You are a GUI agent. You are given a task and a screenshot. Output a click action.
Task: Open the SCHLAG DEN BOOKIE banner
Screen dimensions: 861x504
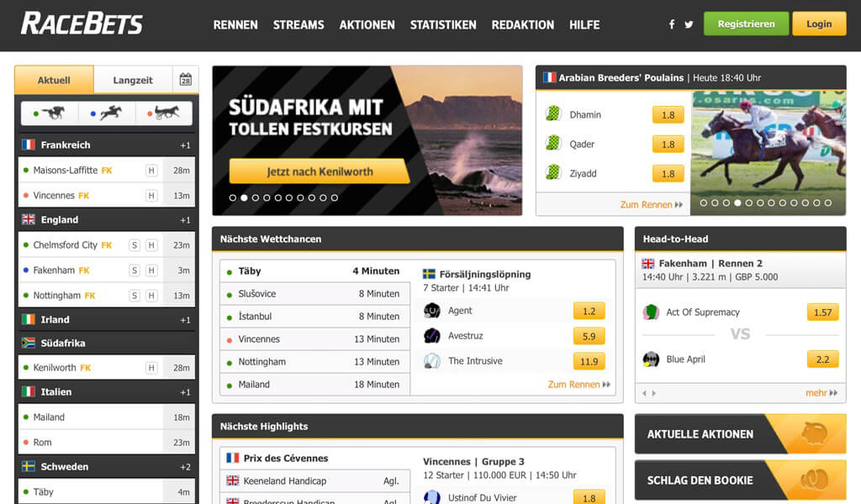pyautogui.click(x=740, y=480)
